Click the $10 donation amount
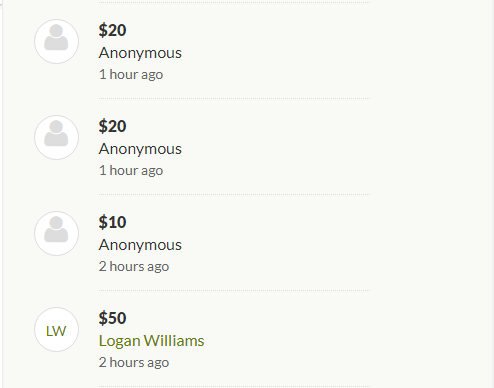Screen dimensions: 494x388 [x=112, y=222]
